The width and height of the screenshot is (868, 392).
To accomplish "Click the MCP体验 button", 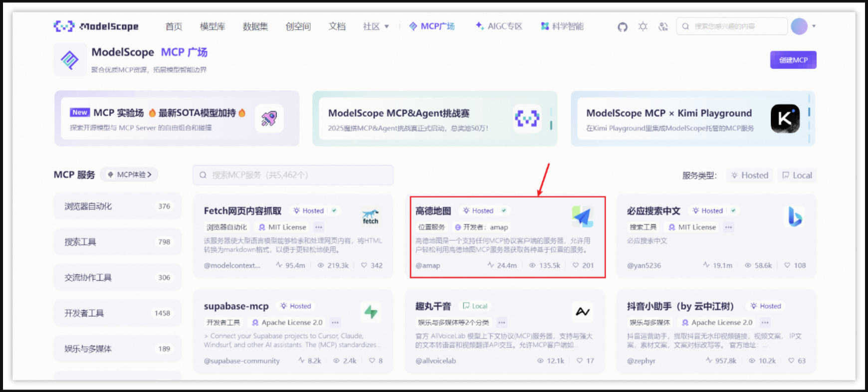I will point(129,175).
